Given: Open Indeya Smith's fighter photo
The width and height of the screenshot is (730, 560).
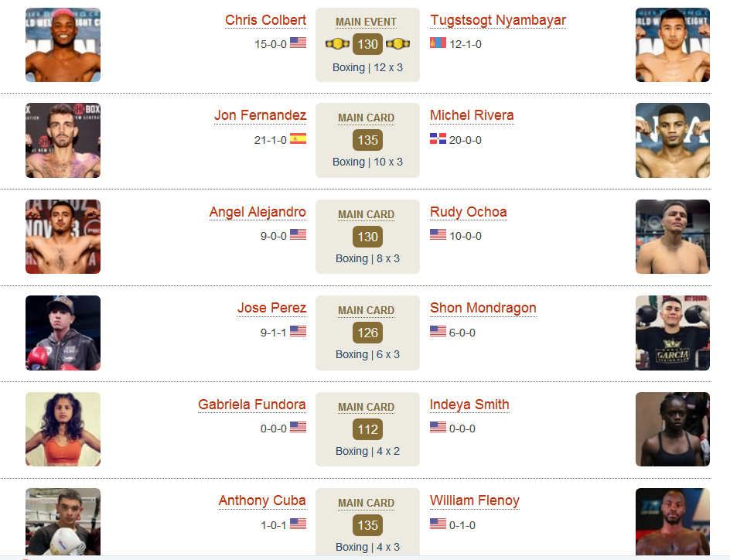Looking at the screenshot, I should [x=673, y=429].
